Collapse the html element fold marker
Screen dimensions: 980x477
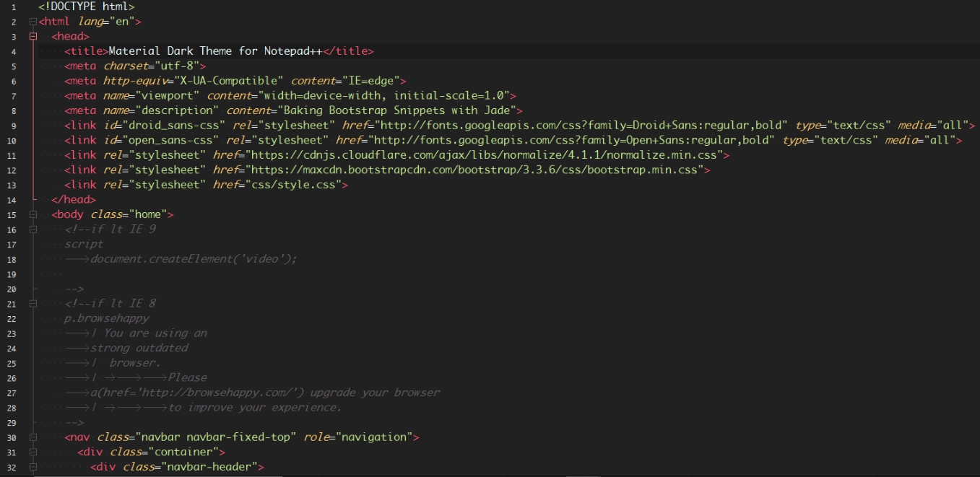point(32,21)
